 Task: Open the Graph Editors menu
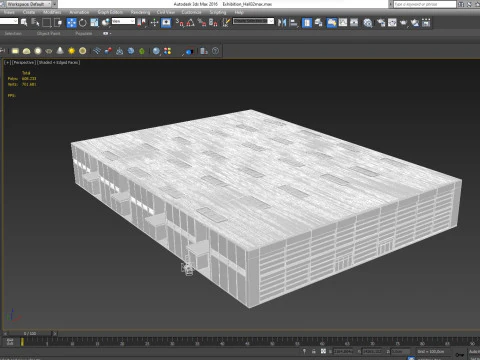[110, 12]
